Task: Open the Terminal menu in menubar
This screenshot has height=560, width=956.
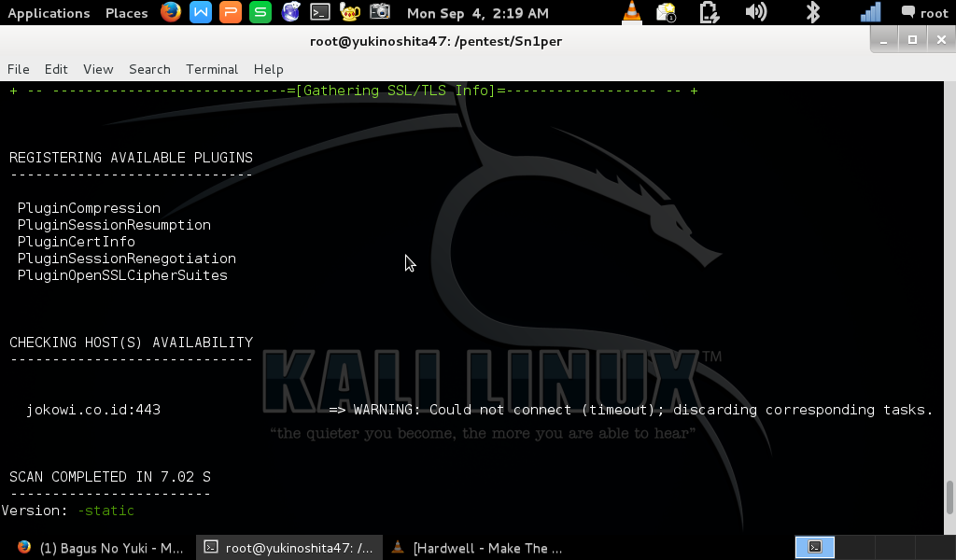Action: click(x=212, y=69)
